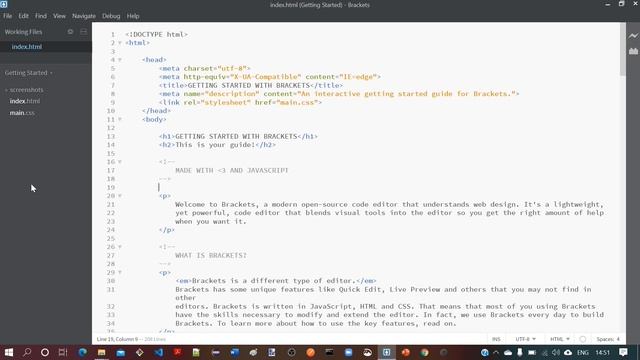640x360 pixels.
Task: Open Windows taskbar search
Action: point(27,352)
